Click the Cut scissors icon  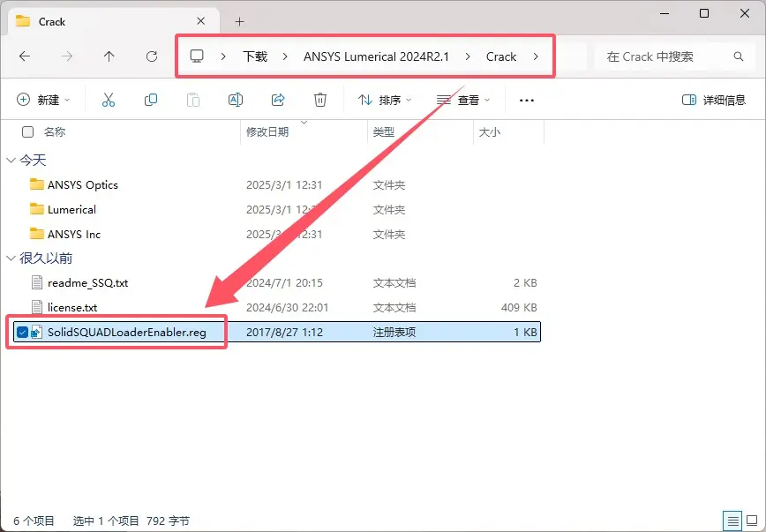point(109,101)
